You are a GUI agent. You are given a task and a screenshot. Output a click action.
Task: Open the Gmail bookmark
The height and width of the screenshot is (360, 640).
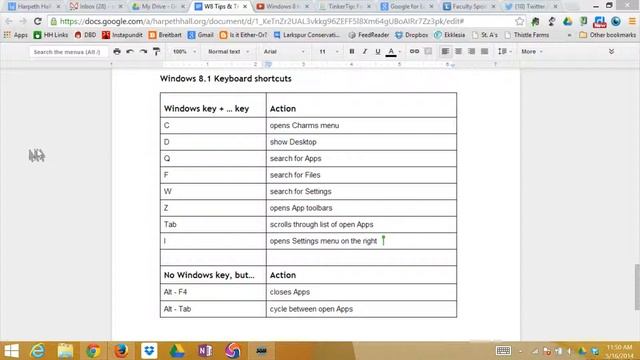(200, 35)
